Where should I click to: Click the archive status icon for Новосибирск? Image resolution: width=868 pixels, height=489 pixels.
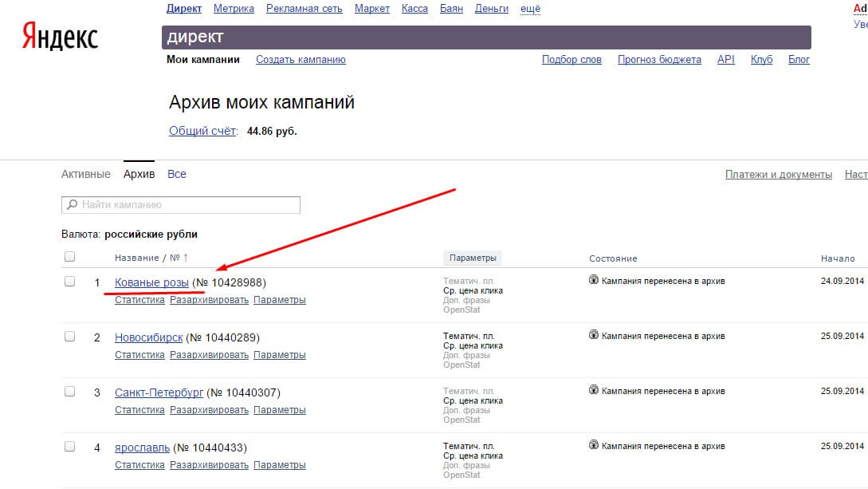click(x=594, y=334)
